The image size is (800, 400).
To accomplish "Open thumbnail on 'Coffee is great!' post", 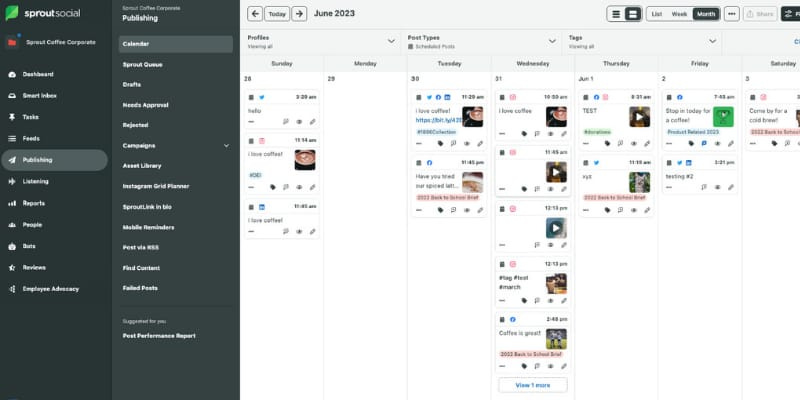I will tap(556, 339).
